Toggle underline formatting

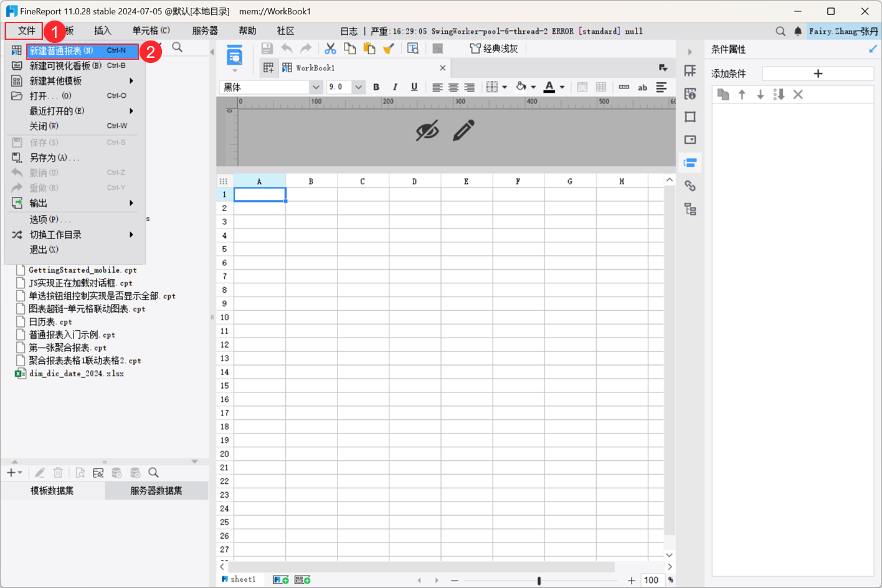tap(414, 88)
